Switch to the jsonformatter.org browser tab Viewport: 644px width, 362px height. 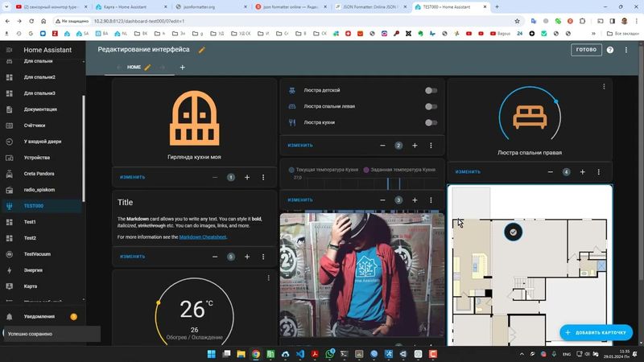tap(210, 7)
